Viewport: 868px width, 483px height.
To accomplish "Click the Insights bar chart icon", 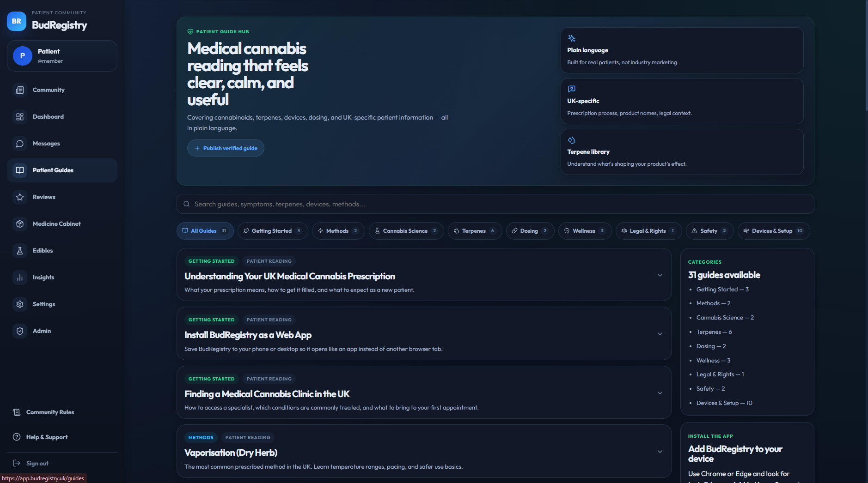I will click(20, 278).
